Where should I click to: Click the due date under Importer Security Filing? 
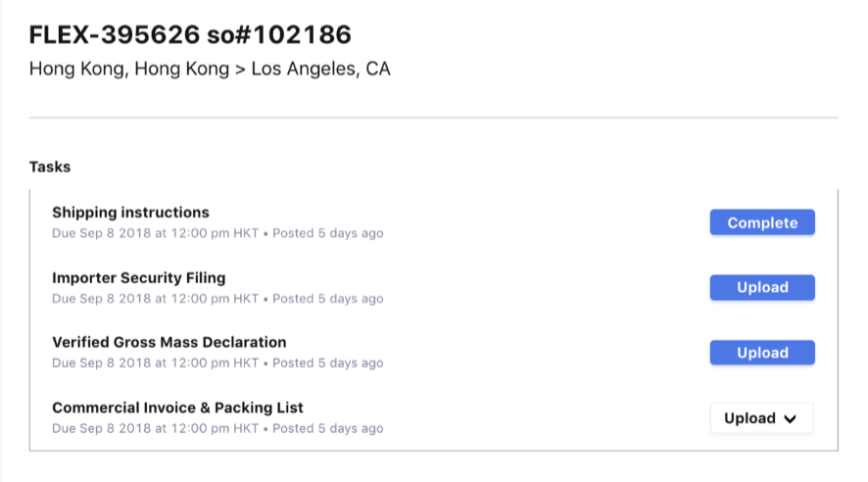click(x=155, y=299)
